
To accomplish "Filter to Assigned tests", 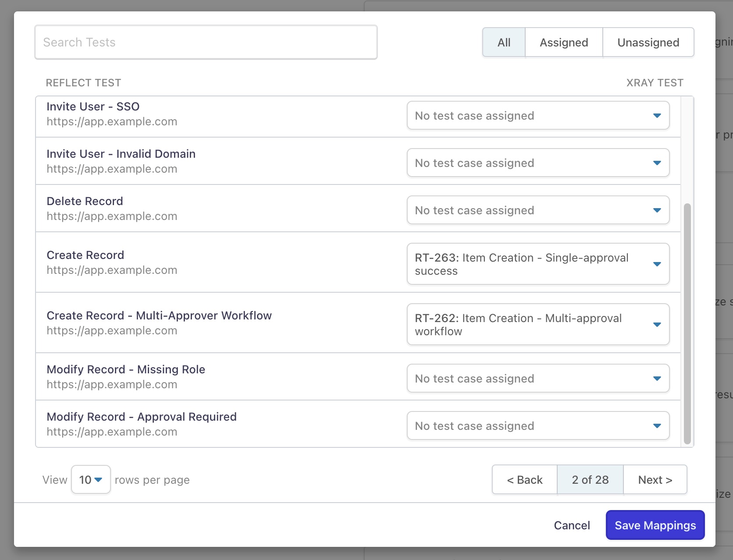I will pyautogui.click(x=564, y=43).
